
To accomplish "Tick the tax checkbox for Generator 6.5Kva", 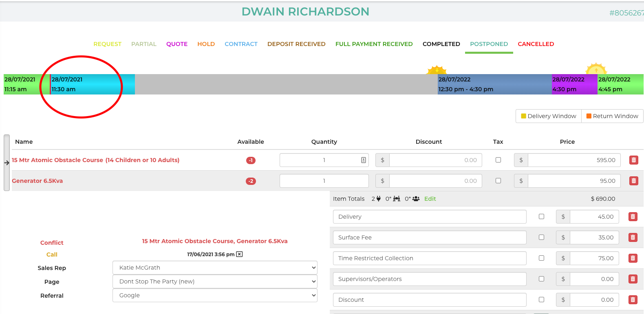I will pos(498,181).
